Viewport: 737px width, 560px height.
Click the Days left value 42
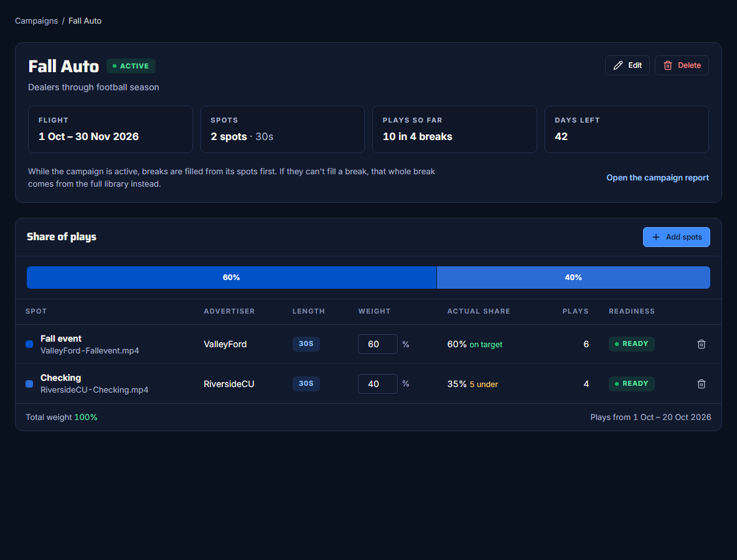pos(561,136)
